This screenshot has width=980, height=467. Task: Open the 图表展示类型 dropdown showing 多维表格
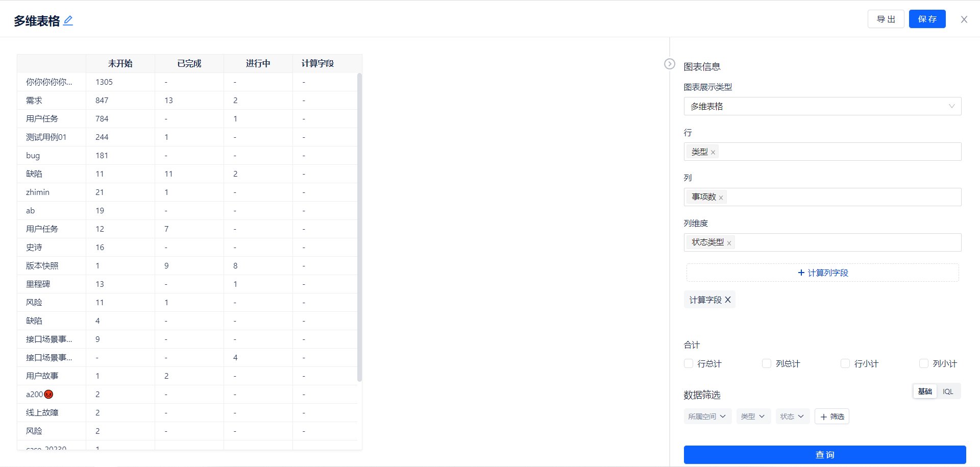pos(822,106)
